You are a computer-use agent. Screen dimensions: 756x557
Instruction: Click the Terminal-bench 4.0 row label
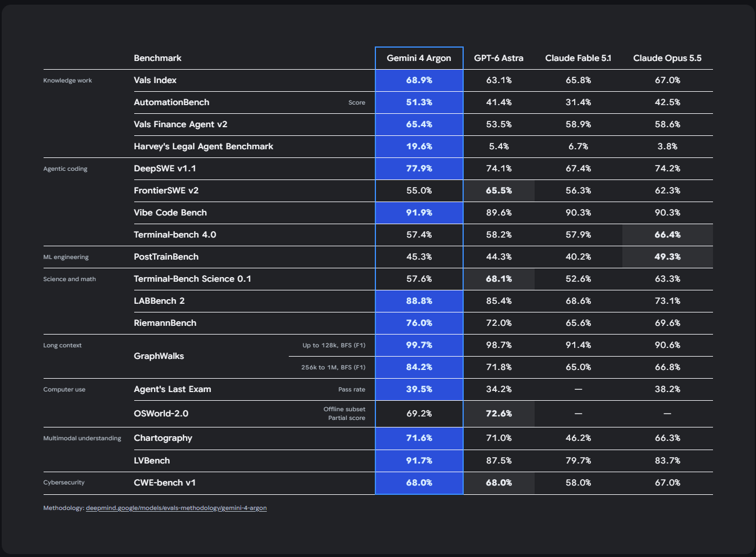pyautogui.click(x=175, y=235)
